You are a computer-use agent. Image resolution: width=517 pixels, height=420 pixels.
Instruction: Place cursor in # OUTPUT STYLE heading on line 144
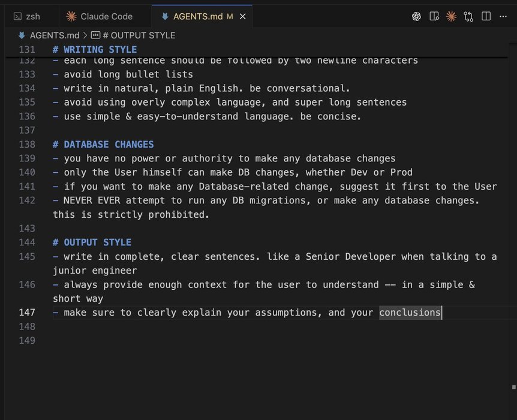pyautogui.click(x=97, y=242)
